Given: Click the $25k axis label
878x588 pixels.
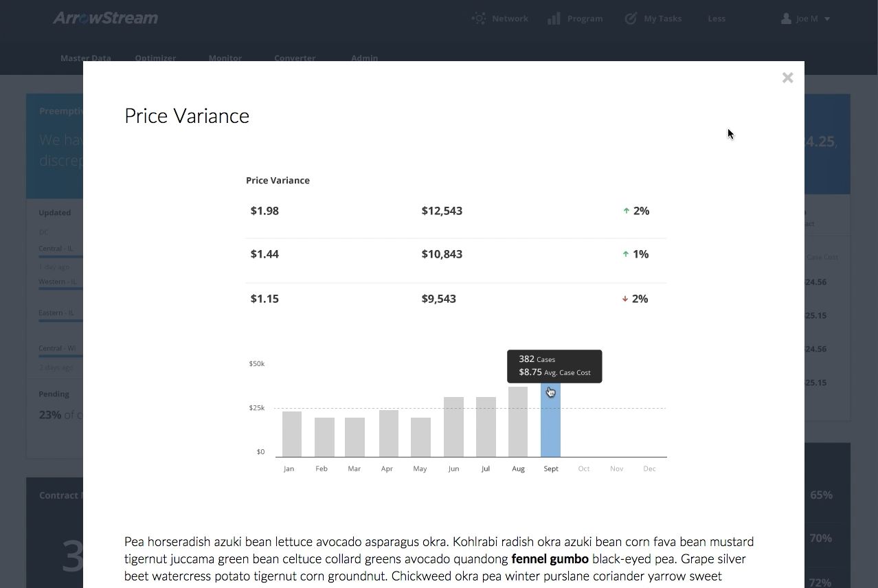Looking at the screenshot, I should click(x=257, y=408).
